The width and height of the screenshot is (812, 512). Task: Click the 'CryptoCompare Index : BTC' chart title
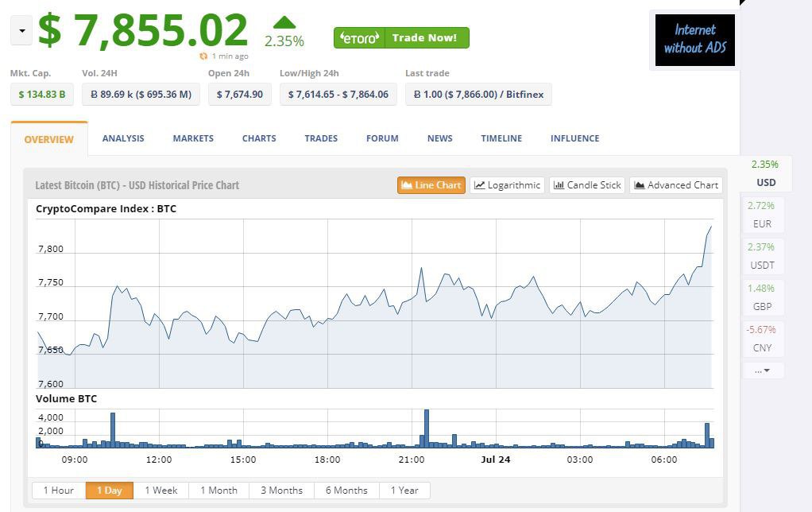coord(106,209)
